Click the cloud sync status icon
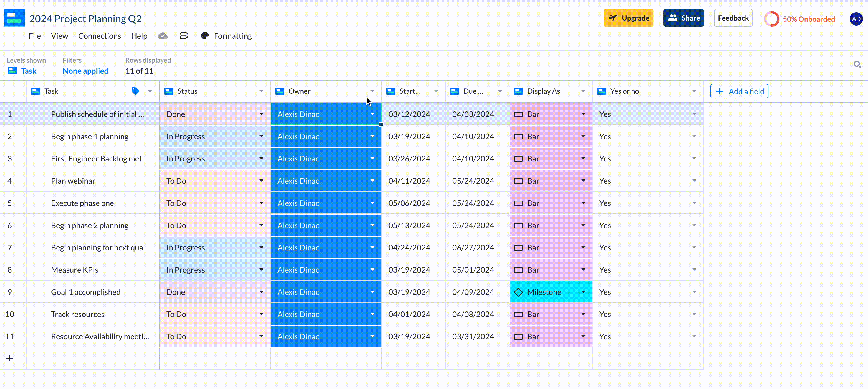This screenshot has height=389, width=868. pos(163,36)
